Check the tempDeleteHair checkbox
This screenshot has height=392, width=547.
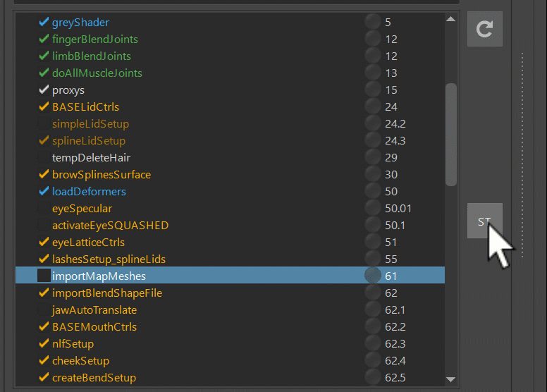click(44, 158)
